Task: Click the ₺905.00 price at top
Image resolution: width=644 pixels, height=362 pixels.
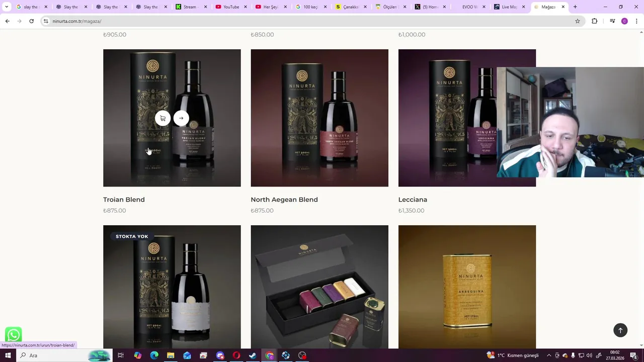Action: tap(114, 35)
